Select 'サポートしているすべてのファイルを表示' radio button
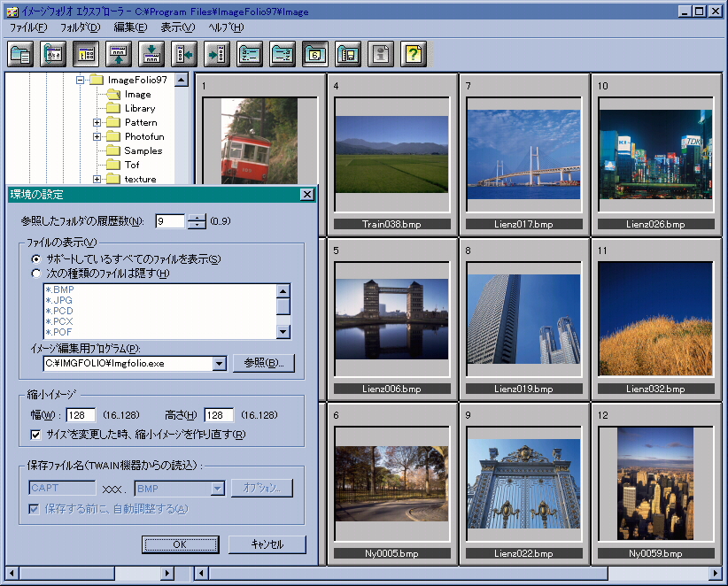Screen dimensions: 728x586 [x=36, y=259]
